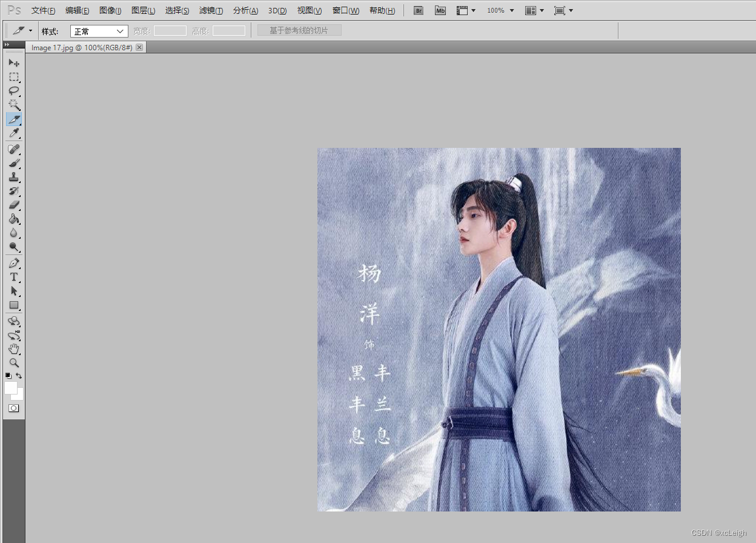Screen dimensions: 756x543
Task: Click the poster image on canvas
Action: [499, 330]
